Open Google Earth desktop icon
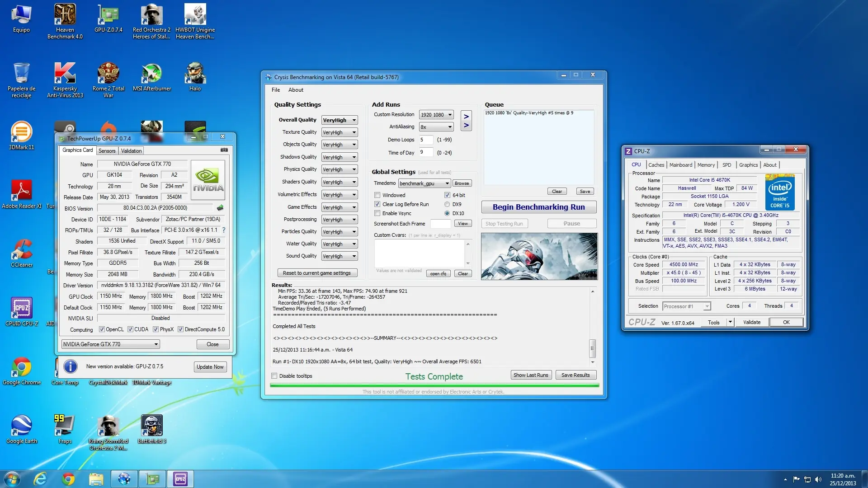The image size is (868, 488). point(22,429)
